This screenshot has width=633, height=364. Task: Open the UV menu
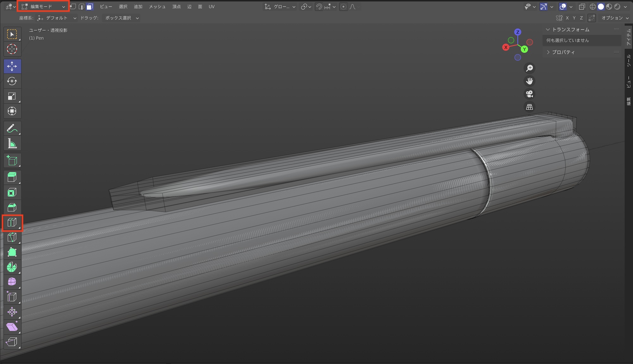click(x=211, y=7)
